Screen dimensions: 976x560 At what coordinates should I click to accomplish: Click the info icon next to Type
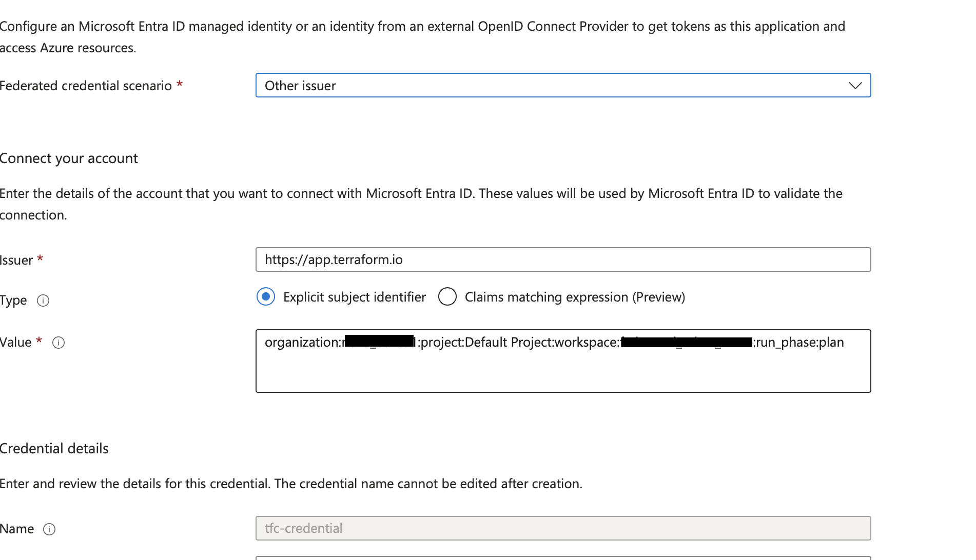[43, 301]
